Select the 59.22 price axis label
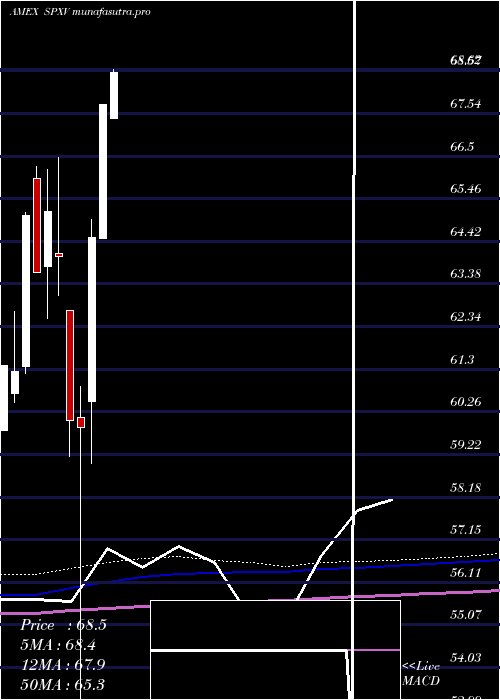 (466, 445)
